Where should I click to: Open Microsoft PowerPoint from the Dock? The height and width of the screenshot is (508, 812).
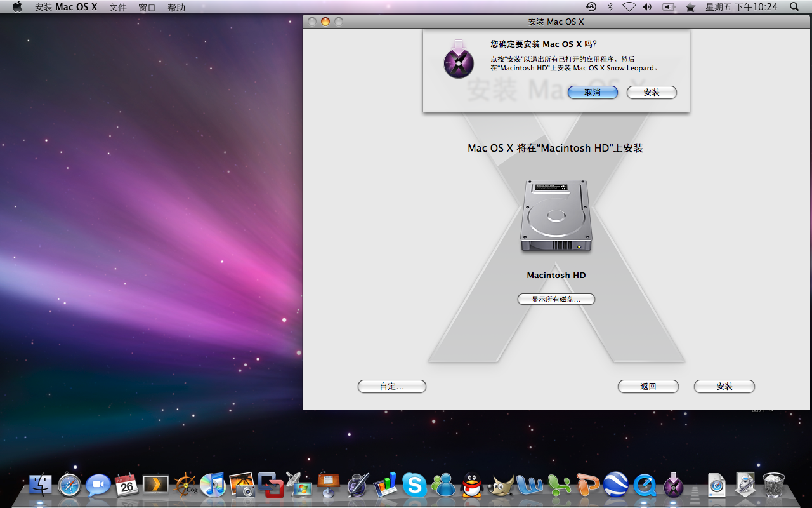pos(587,485)
